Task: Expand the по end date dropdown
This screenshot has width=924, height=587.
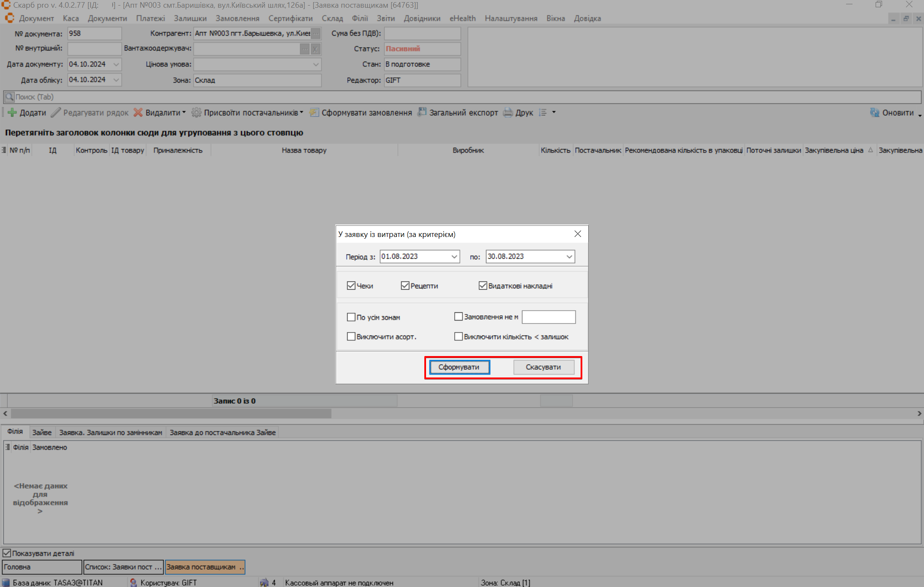Action: coord(569,257)
